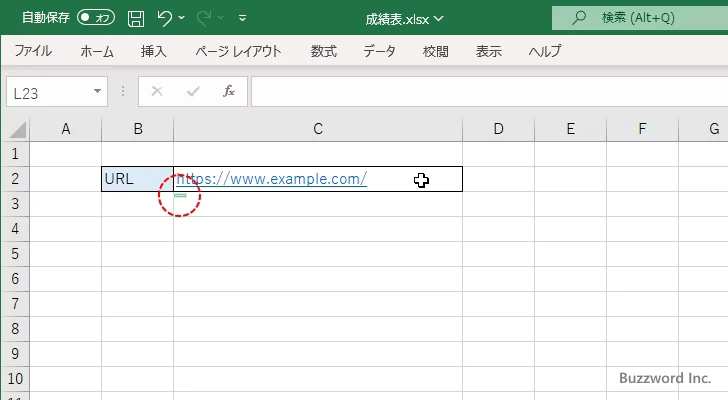Select column A header

point(65,129)
